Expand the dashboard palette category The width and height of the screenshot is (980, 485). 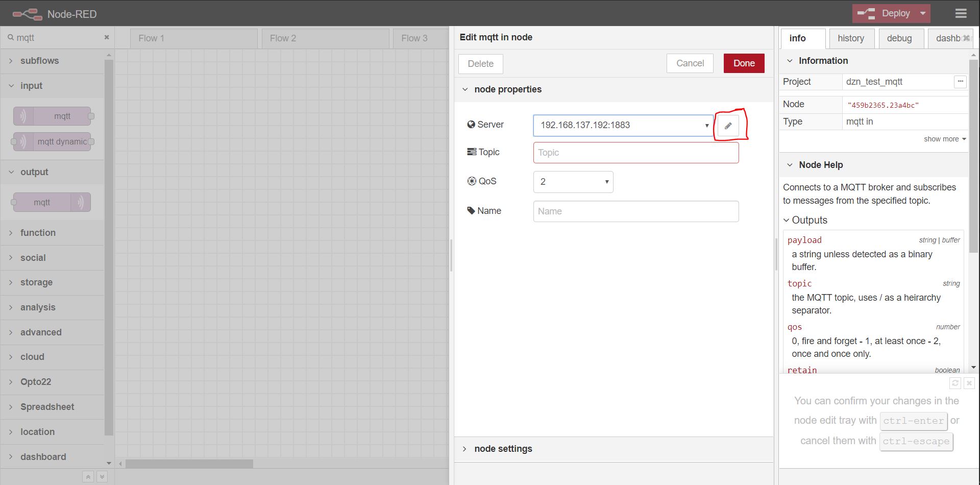click(52, 457)
